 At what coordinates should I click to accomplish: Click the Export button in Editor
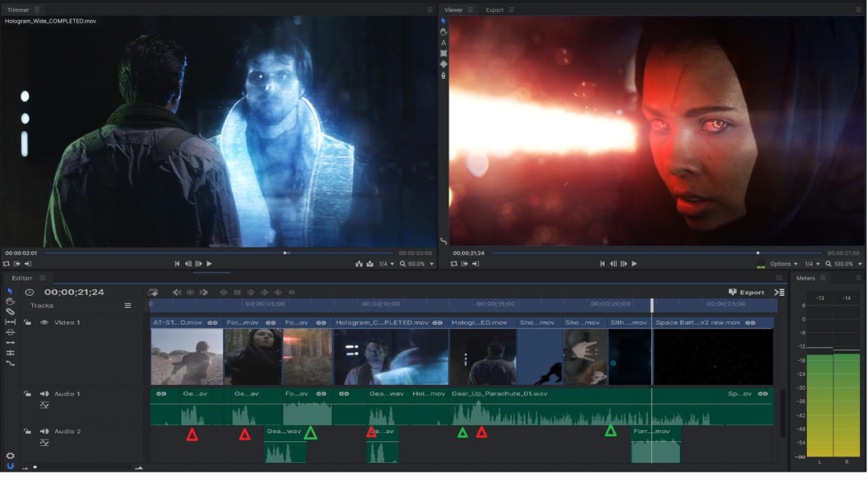click(746, 293)
